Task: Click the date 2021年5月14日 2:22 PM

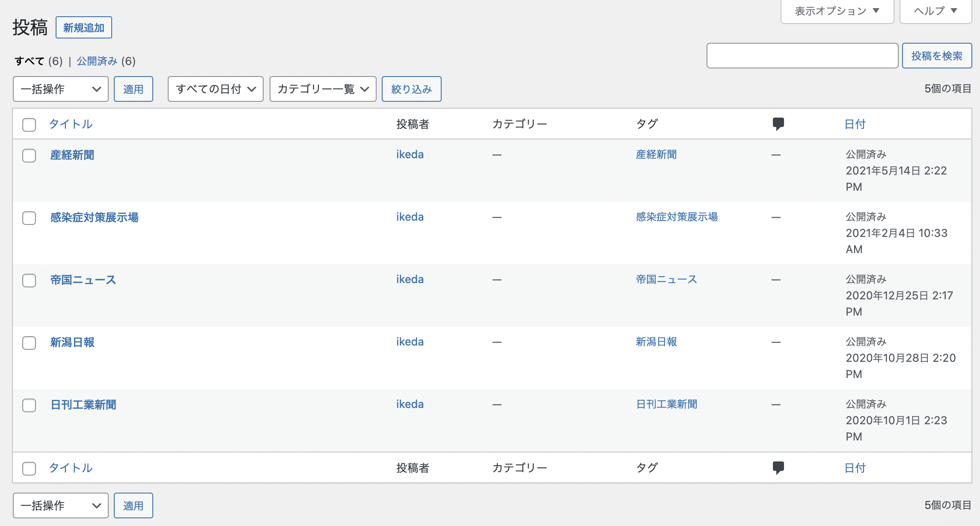Action: 896,179
